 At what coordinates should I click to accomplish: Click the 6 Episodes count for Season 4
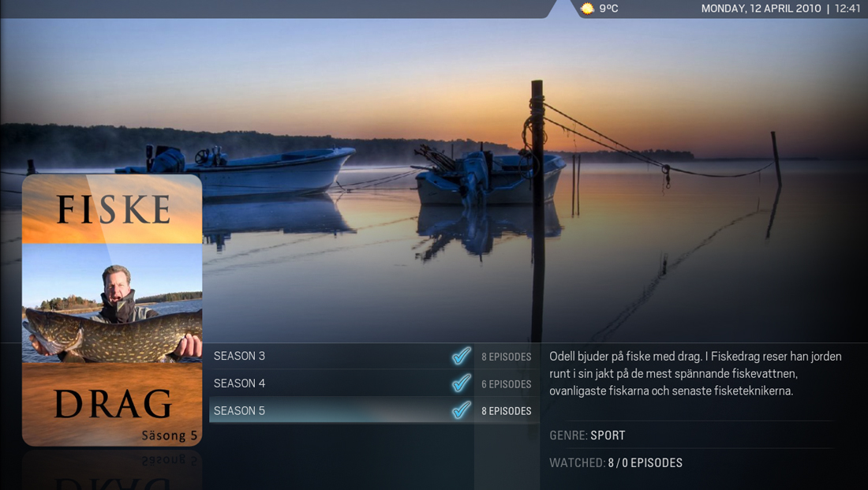point(507,383)
